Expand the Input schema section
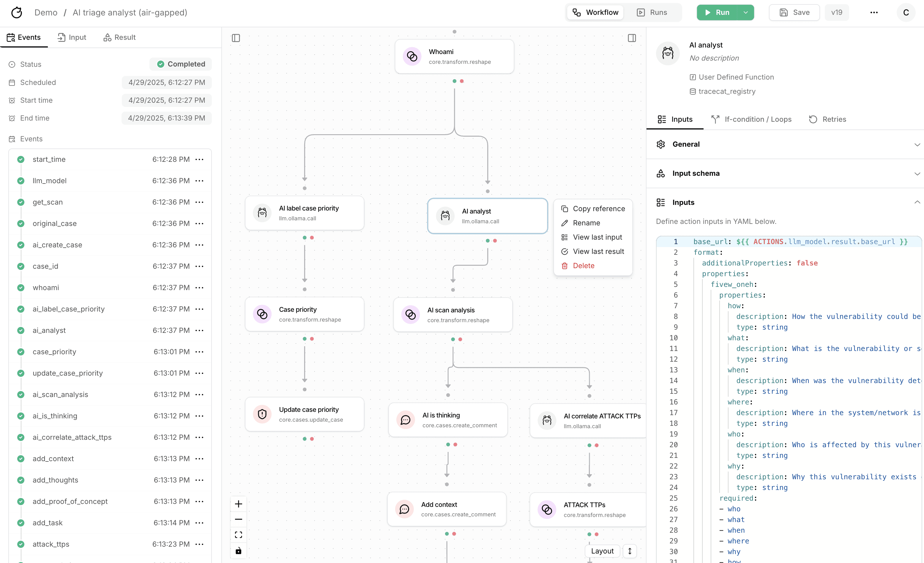This screenshot has height=563, width=924. click(785, 173)
